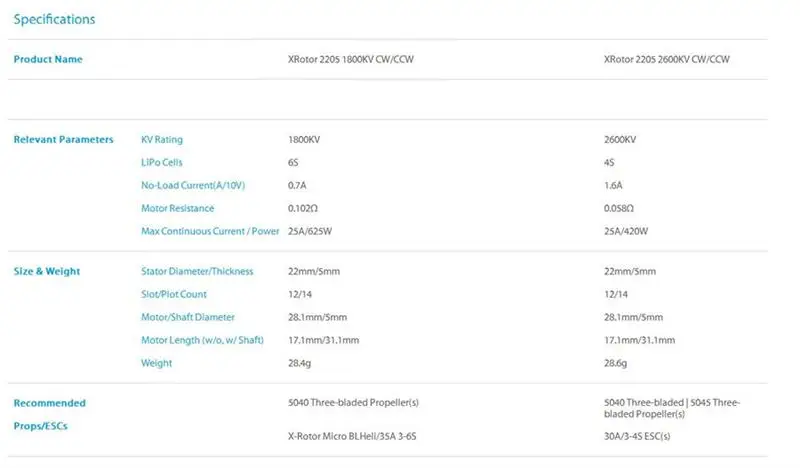Click the Weight label
This screenshot has height=468, width=800.
[x=157, y=363]
